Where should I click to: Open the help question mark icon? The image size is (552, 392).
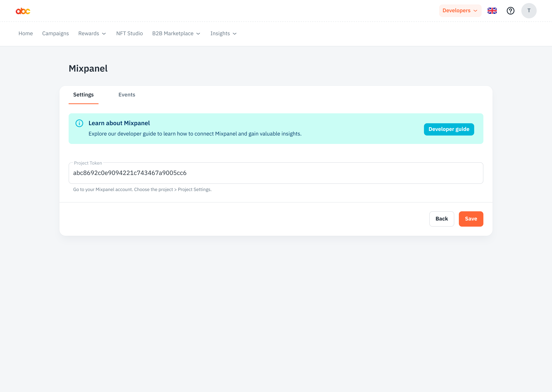pyautogui.click(x=510, y=11)
